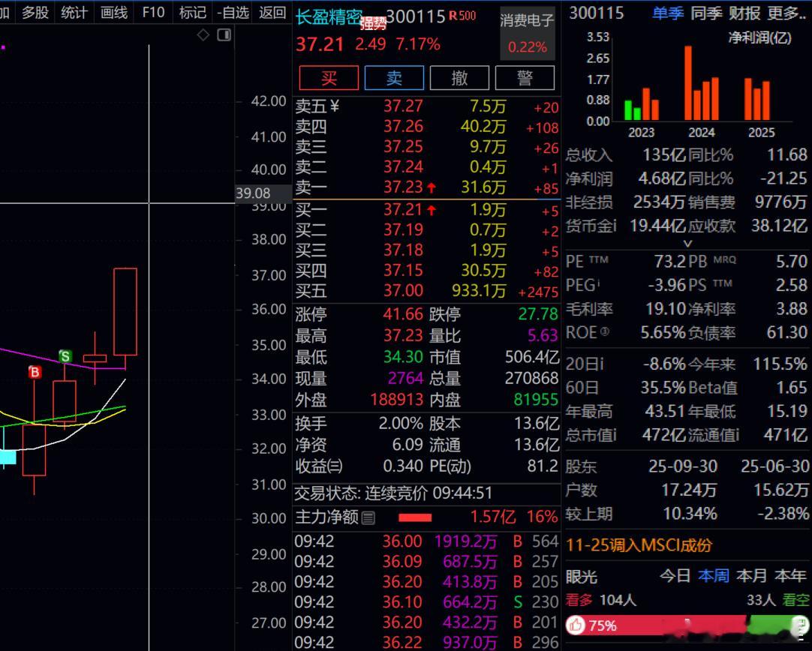Select the 画线 drawing tool
This screenshot has width=812, height=651.
point(113,12)
